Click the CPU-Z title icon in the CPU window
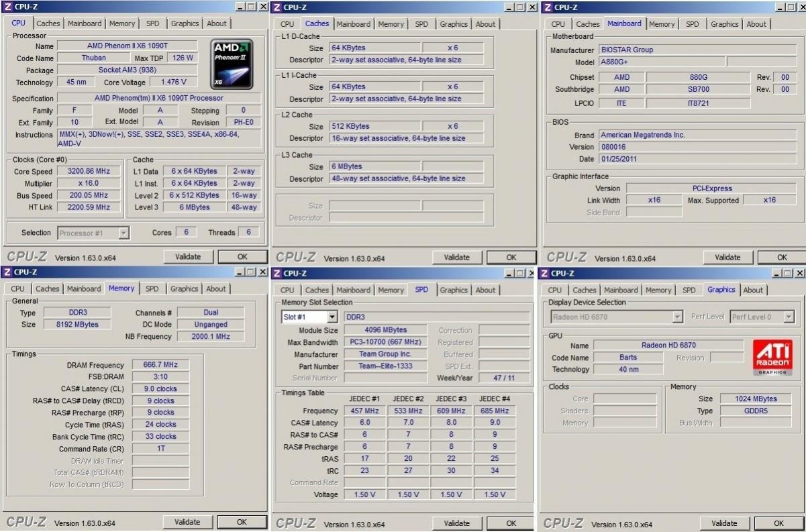The height and width of the screenshot is (532, 806). click(7, 7)
